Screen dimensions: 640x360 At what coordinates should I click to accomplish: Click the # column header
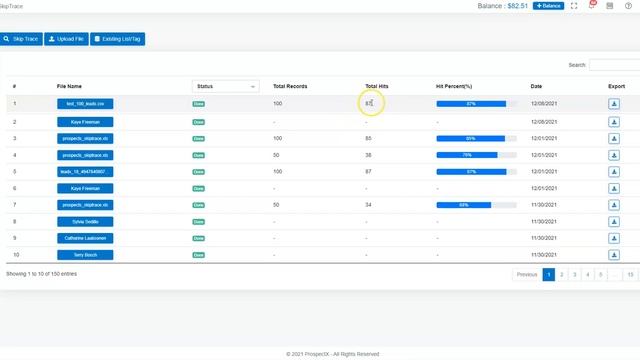point(14,86)
